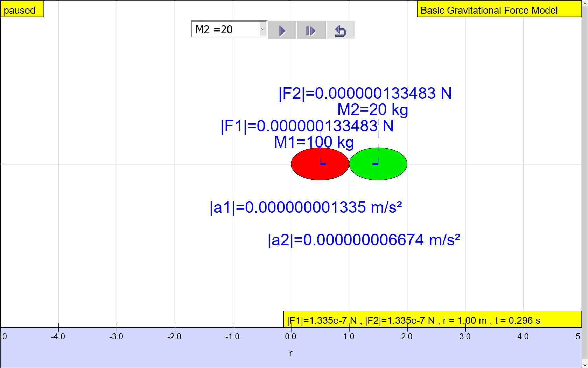The height and width of the screenshot is (368, 588).
Task: Click the r axis label
Action: point(290,353)
